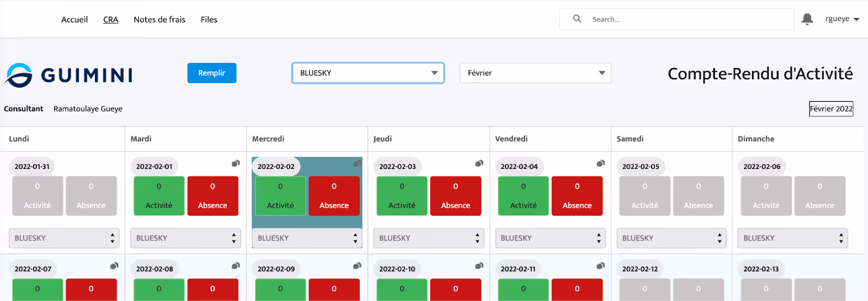Open the rgueye user menu

[x=842, y=19]
